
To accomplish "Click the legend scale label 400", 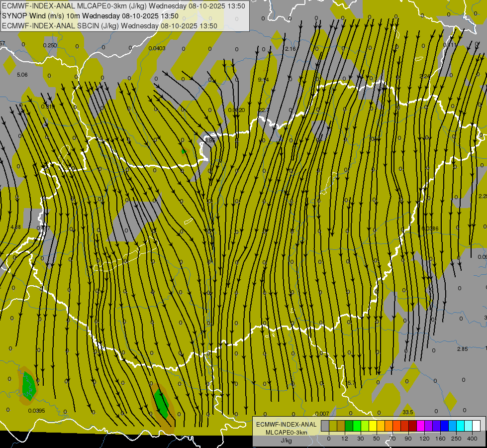I will pyautogui.click(x=472, y=439).
